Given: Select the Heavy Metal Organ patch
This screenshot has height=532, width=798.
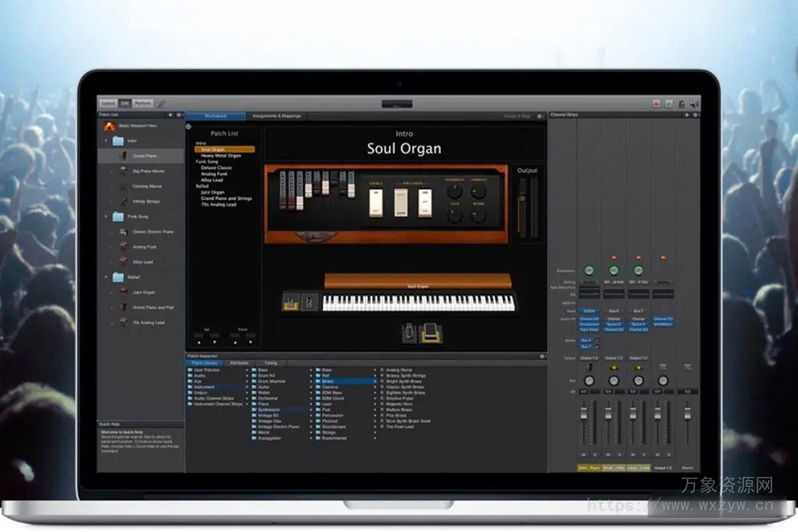Looking at the screenshot, I should pos(221,155).
